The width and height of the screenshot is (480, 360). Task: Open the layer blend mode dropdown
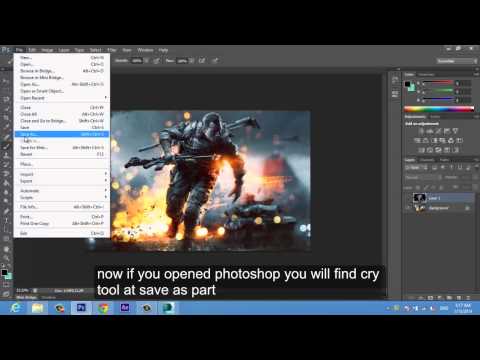(422, 178)
